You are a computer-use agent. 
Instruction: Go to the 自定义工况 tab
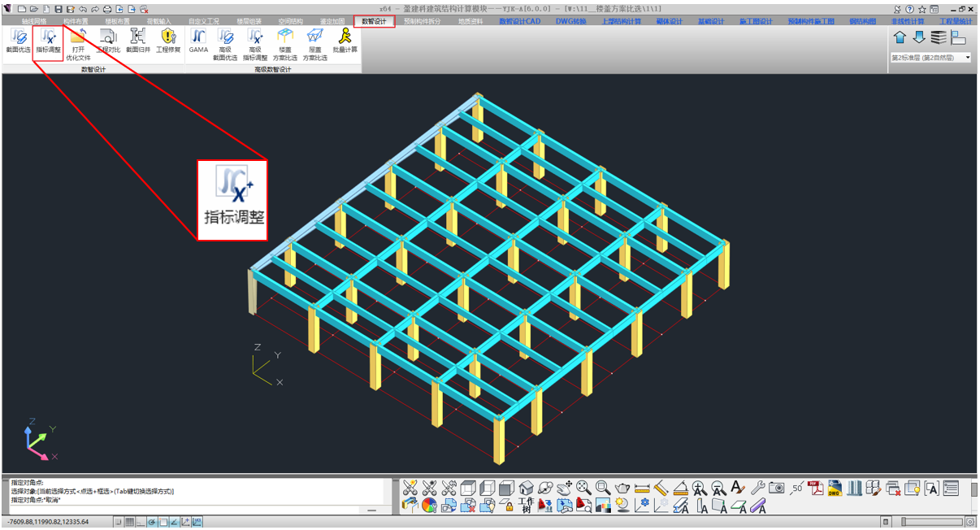click(204, 21)
